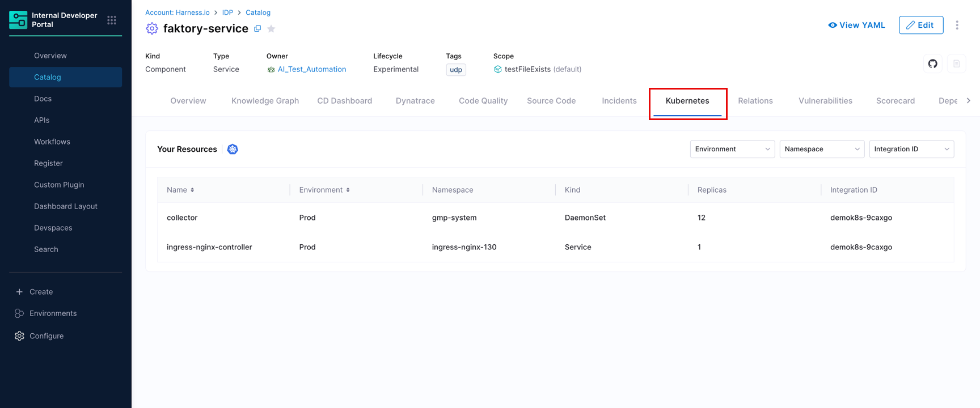The width and height of the screenshot is (980, 408).
Task: Click the Edit button
Action: [x=920, y=25]
